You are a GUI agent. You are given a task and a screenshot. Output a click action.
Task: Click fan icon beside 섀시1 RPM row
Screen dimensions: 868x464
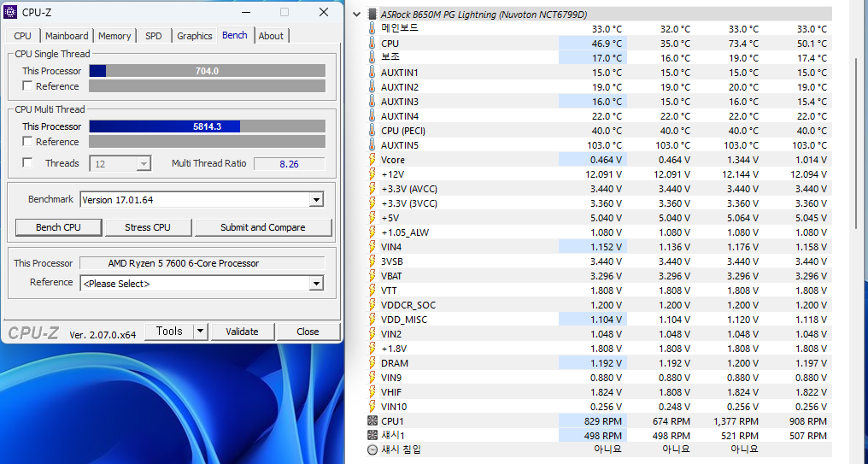click(x=372, y=436)
